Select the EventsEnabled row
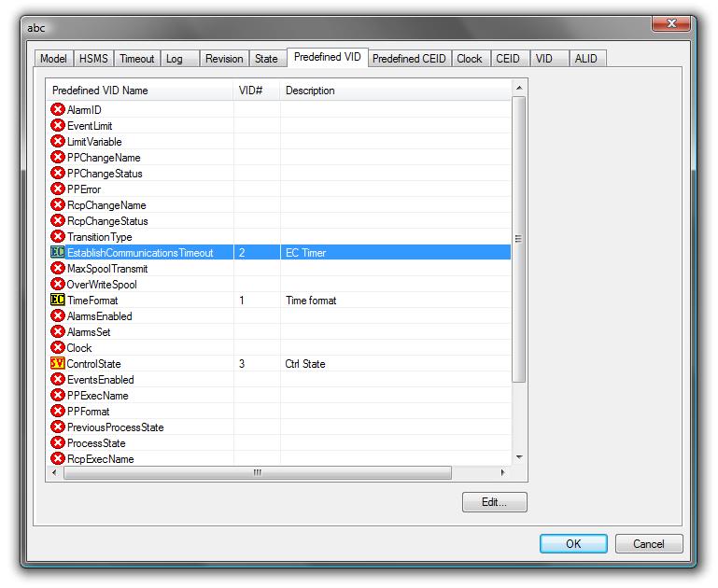 click(x=101, y=380)
